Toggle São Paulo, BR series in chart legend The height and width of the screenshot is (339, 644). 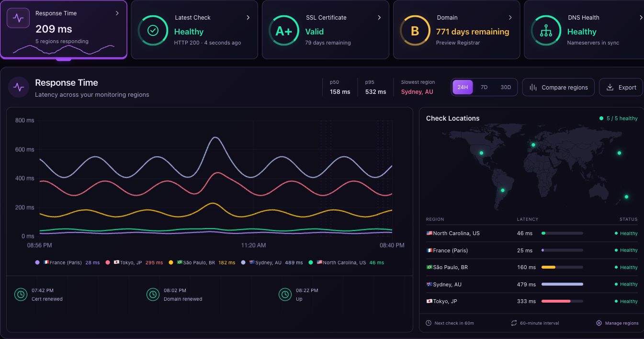(202, 262)
